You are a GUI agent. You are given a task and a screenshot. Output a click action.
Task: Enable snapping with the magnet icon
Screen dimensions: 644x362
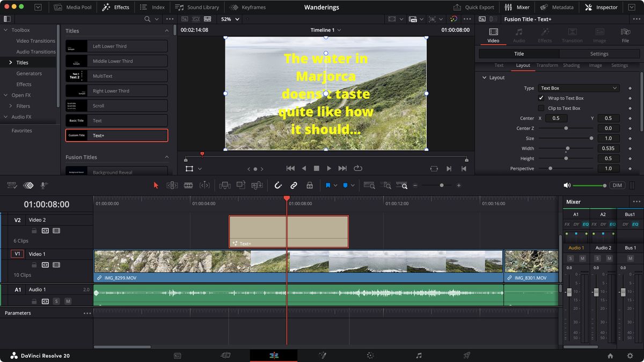pos(278,185)
